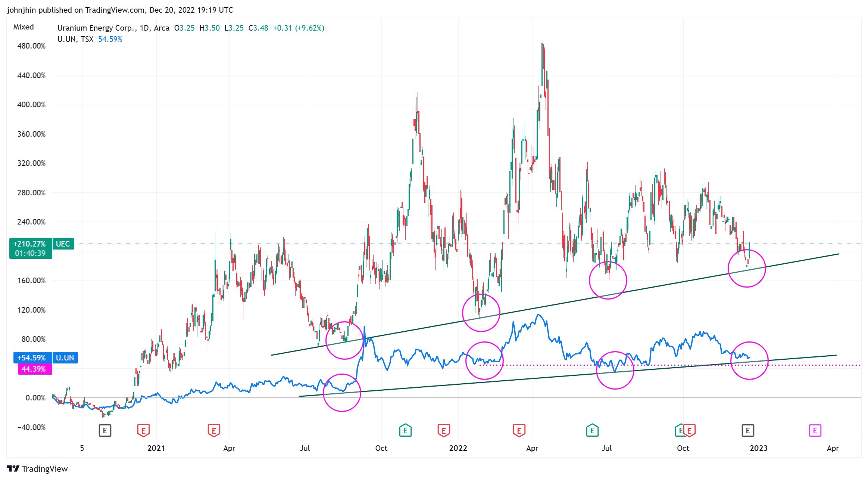Select the Uranium Energy Corp. symbol title
Screen dimensions: 868x480
tap(97, 28)
